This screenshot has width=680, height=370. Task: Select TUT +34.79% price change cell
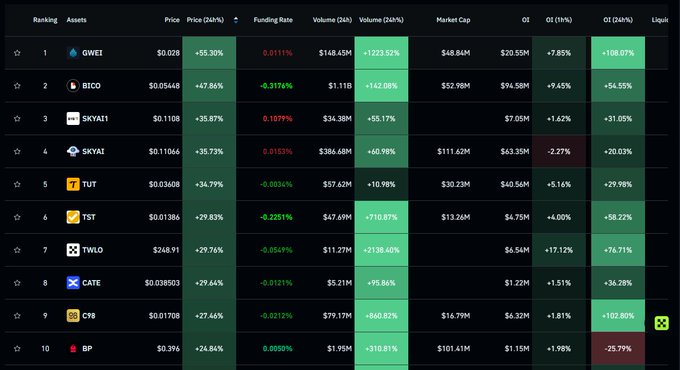(209, 184)
